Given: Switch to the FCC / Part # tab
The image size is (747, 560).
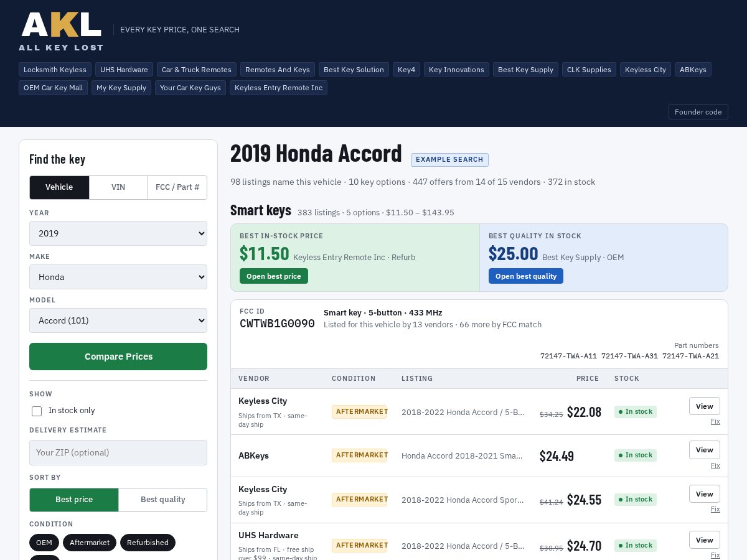Looking at the screenshot, I should [x=177, y=187].
